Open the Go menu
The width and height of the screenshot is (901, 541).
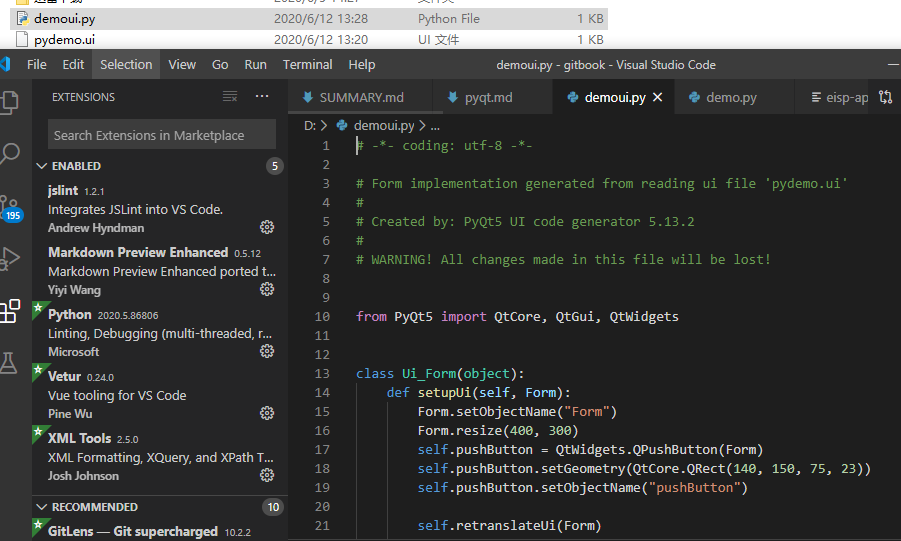pos(220,64)
